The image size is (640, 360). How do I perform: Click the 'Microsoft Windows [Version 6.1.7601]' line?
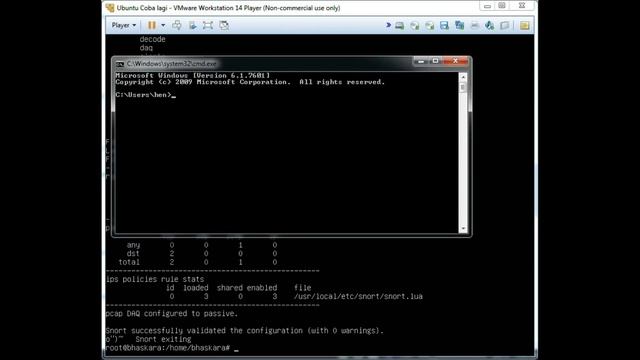(x=193, y=76)
